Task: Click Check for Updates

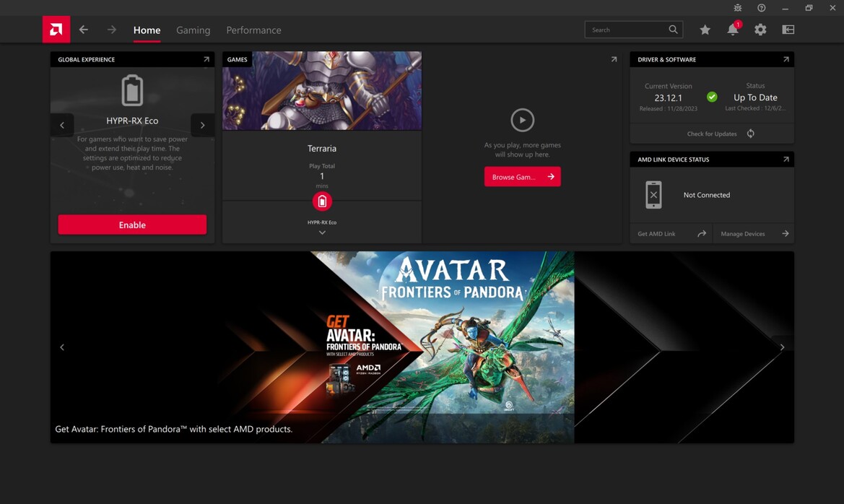Action: click(712, 134)
